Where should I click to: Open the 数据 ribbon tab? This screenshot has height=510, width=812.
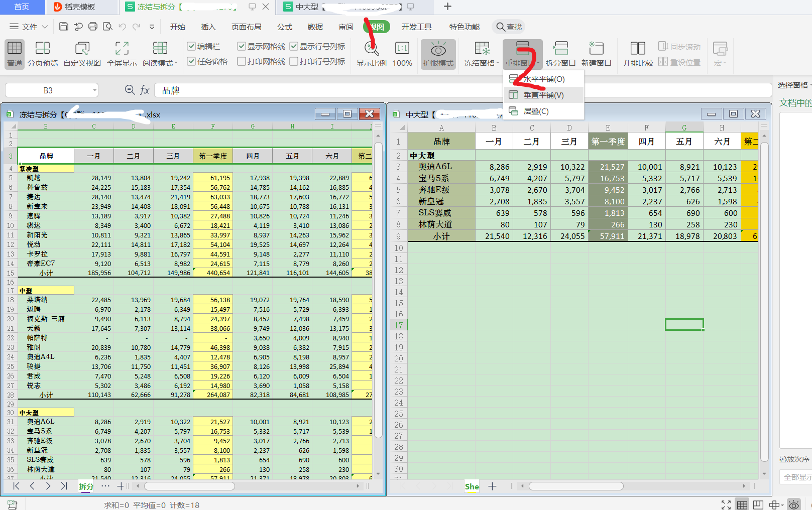[x=315, y=27]
